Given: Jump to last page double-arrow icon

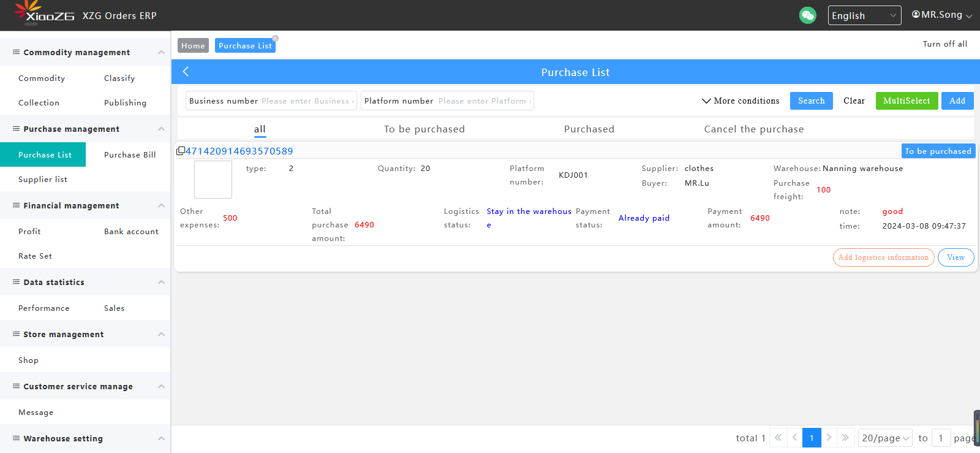Looking at the screenshot, I should click(845, 438).
